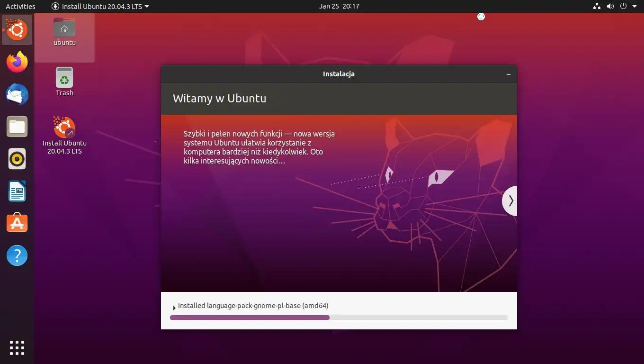This screenshot has height=364, width=644.
Task: Show Applications grid button
Action: (17, 347)
